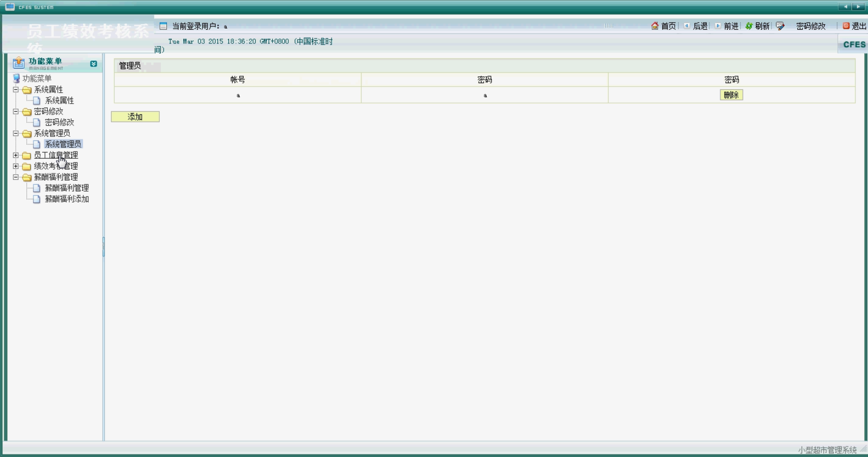This screenshot has height=457, width=868.
Task: Click the 绩效考核管理 folder icon
Action: click(x=26, y=166)
